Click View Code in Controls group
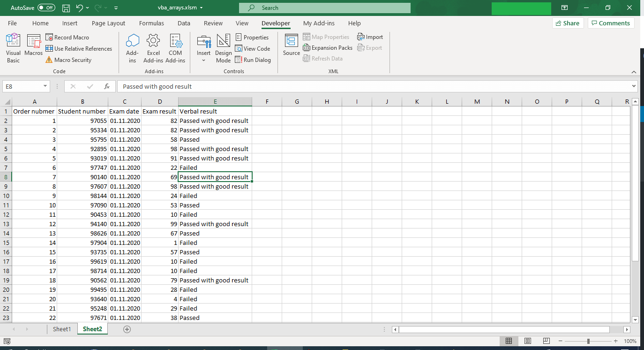This screenshot has width=644, height=350. click(x=253, y=49)
